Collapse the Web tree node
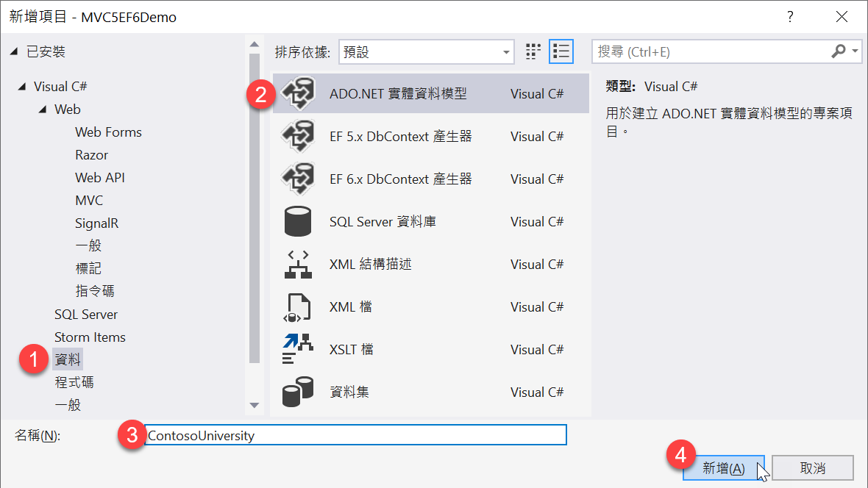Screen dimensions: 868x488 (43, 109)
